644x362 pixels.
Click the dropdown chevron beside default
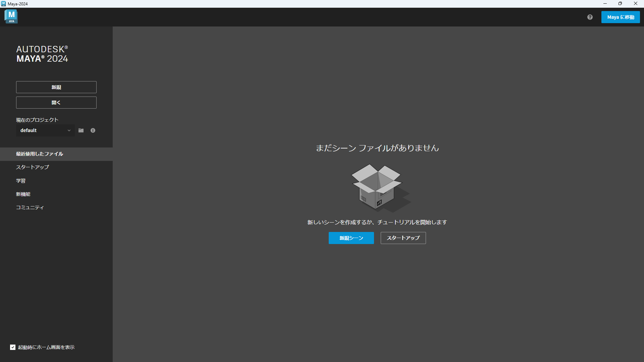69,130
